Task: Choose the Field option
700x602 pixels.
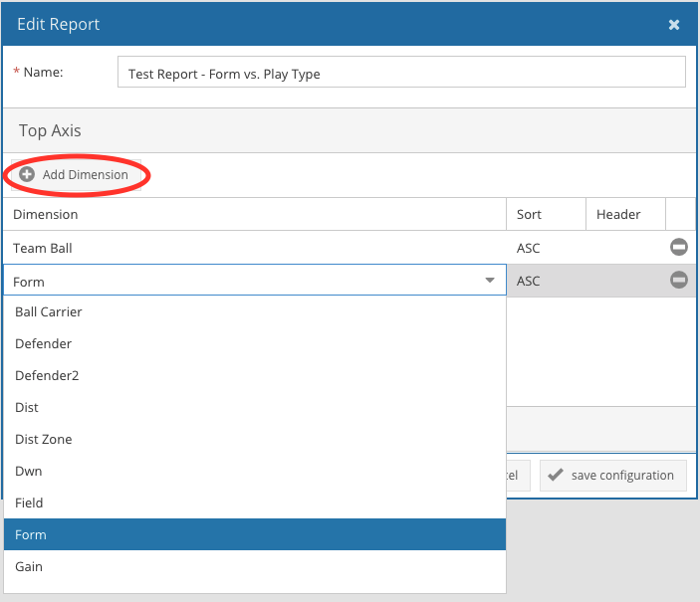Action: click(x=255, y=502)
